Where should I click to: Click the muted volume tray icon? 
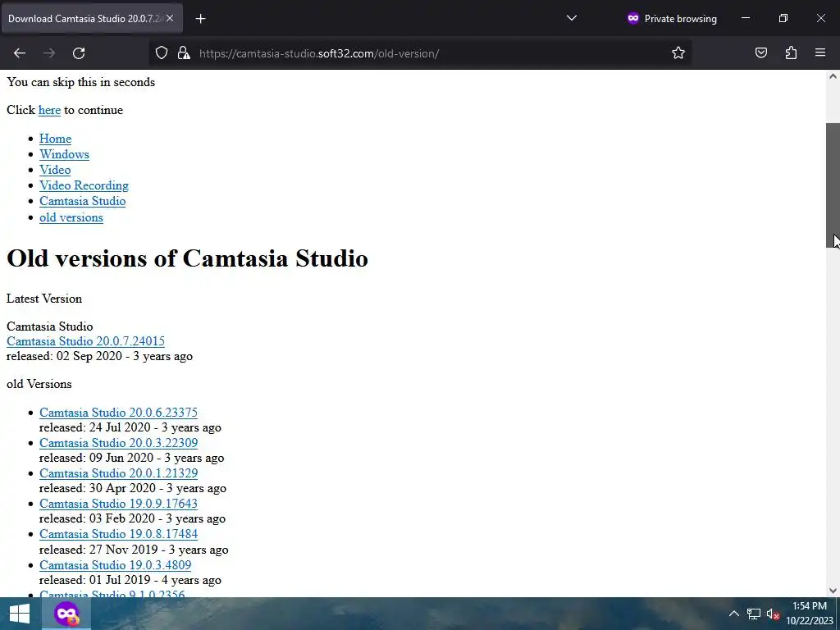pyautogui.click(x=773, y=614)
